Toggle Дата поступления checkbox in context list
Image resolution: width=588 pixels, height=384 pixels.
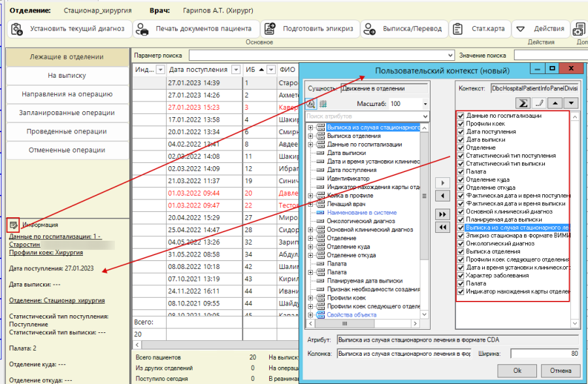coord(461,131)
